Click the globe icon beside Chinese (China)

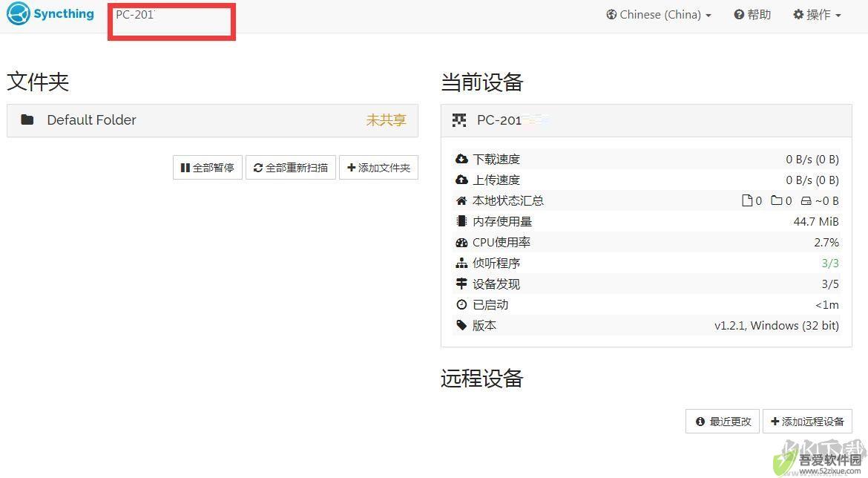[611, 15]
